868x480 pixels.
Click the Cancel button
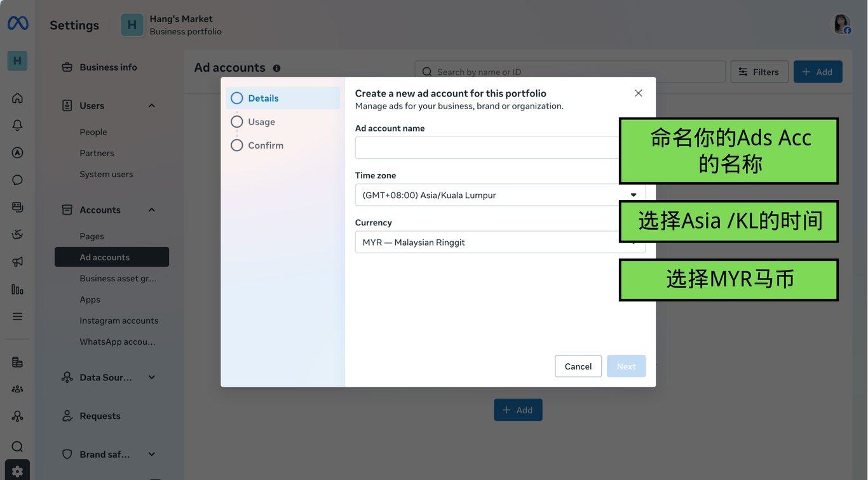578,366
